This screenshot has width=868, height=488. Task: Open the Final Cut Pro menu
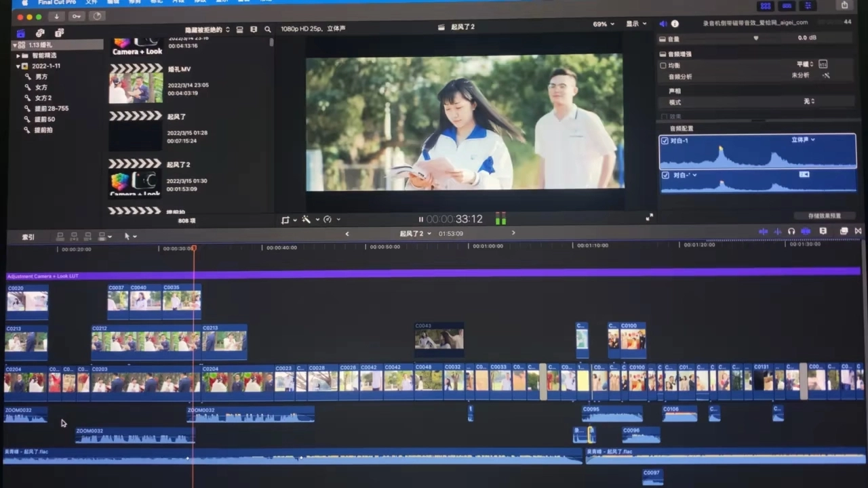56,3
